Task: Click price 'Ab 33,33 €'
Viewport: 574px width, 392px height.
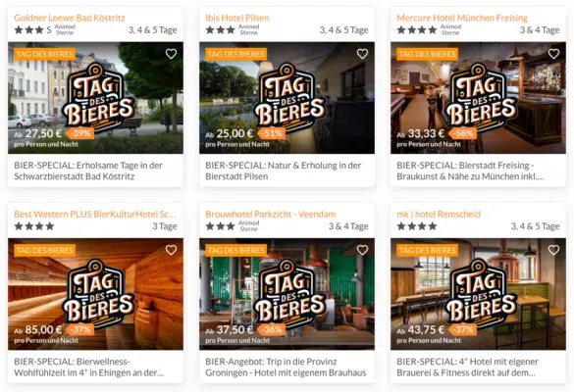Action: 421,134
